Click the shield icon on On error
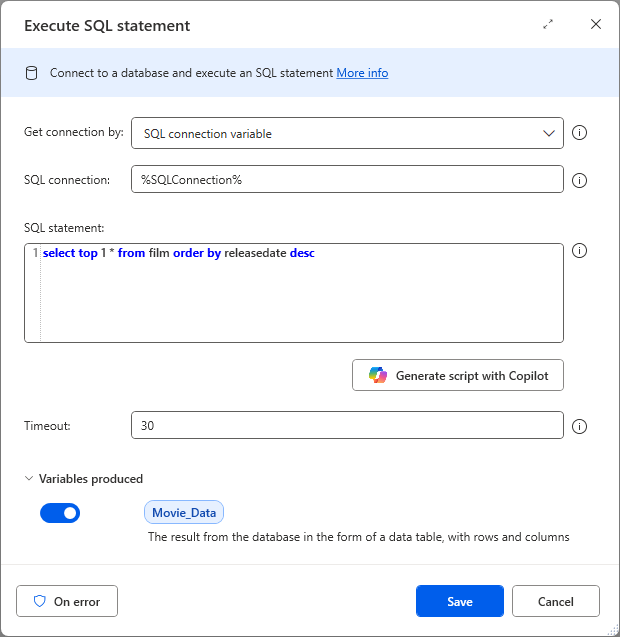Viewport: 620px width, 637px height. 39,601
